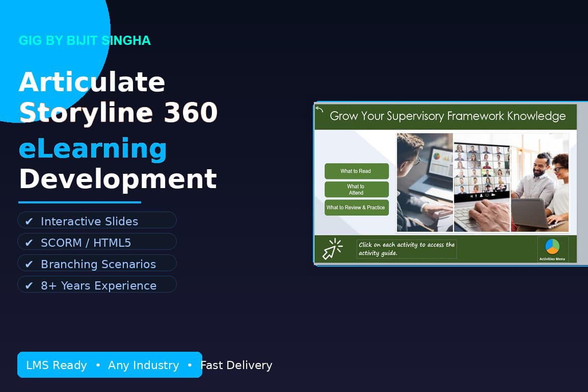Select What to Review & Practice button
Screen dimensions: 588x392
pos(356,207)
